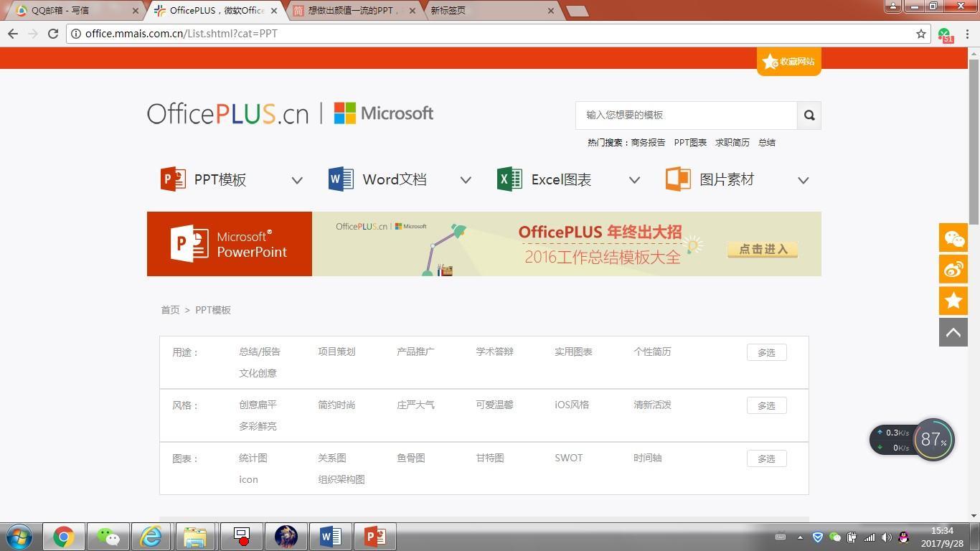Screen dimensions: 980x551
Task: Click the 点击进入 banner button
Action: tap(763, 249)
